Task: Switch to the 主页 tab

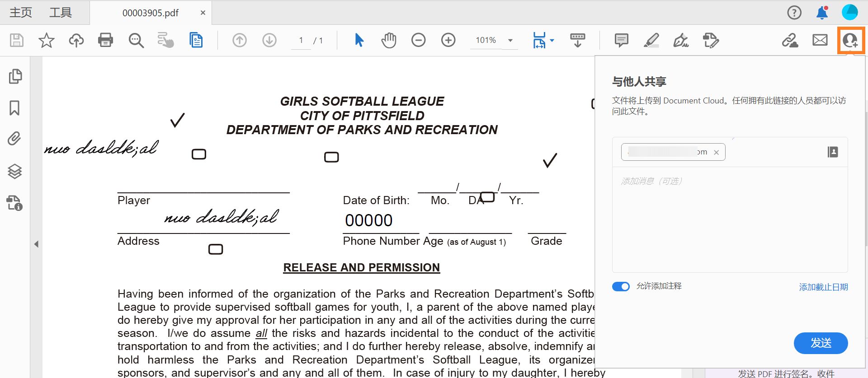Action: (21, 13)
